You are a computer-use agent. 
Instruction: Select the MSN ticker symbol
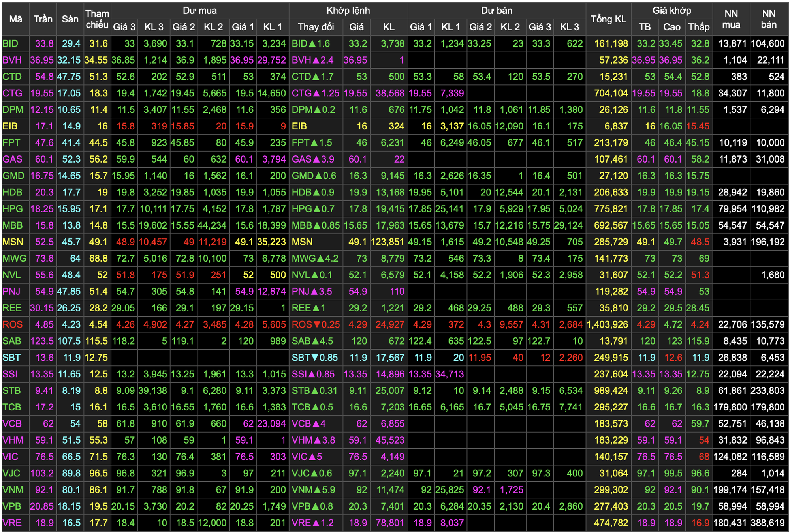click(13, 242)
